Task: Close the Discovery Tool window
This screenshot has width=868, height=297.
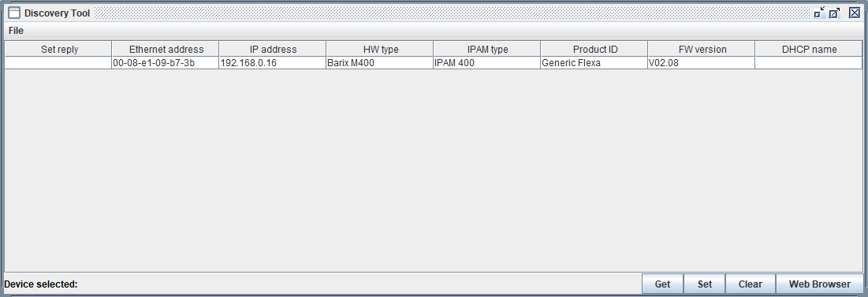Action: pos(854,13)
